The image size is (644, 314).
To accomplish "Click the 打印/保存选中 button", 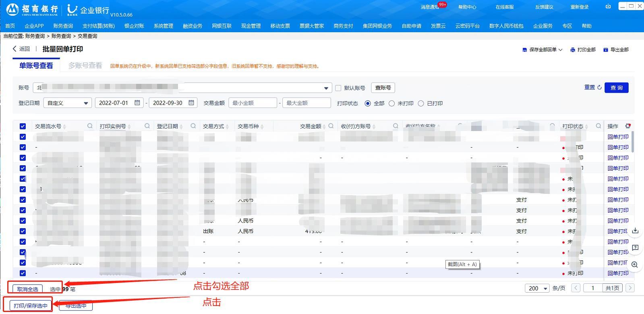I will click(x=31, y=306).
